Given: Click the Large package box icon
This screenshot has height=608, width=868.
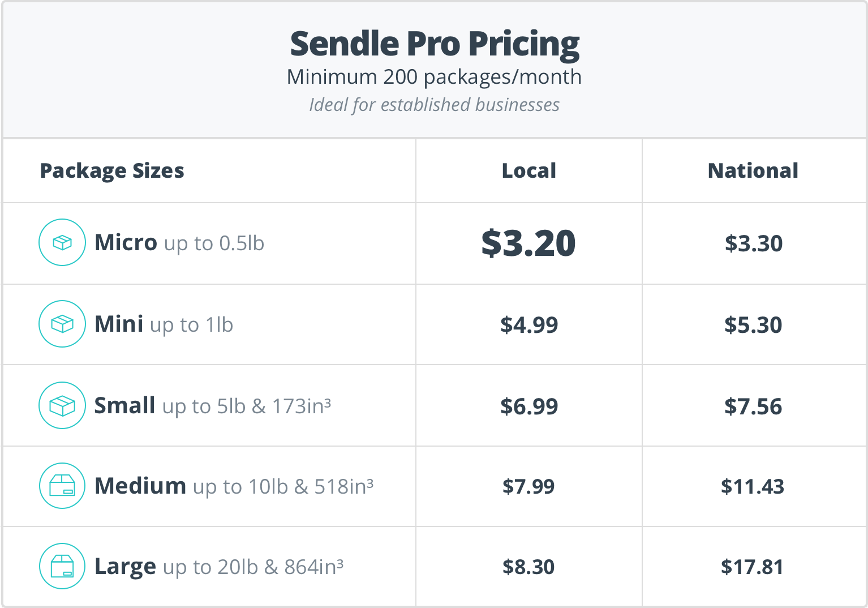Looking at the screenshot, I should point(62,566).
